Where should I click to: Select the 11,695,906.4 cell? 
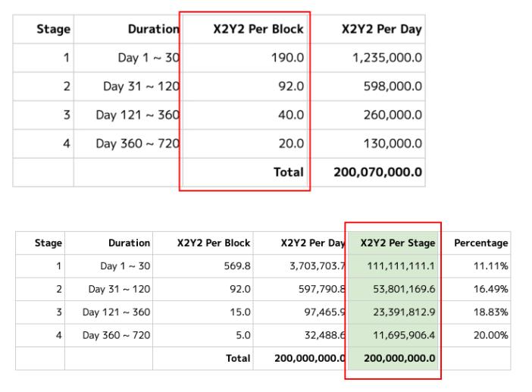(x=401, y=334)
